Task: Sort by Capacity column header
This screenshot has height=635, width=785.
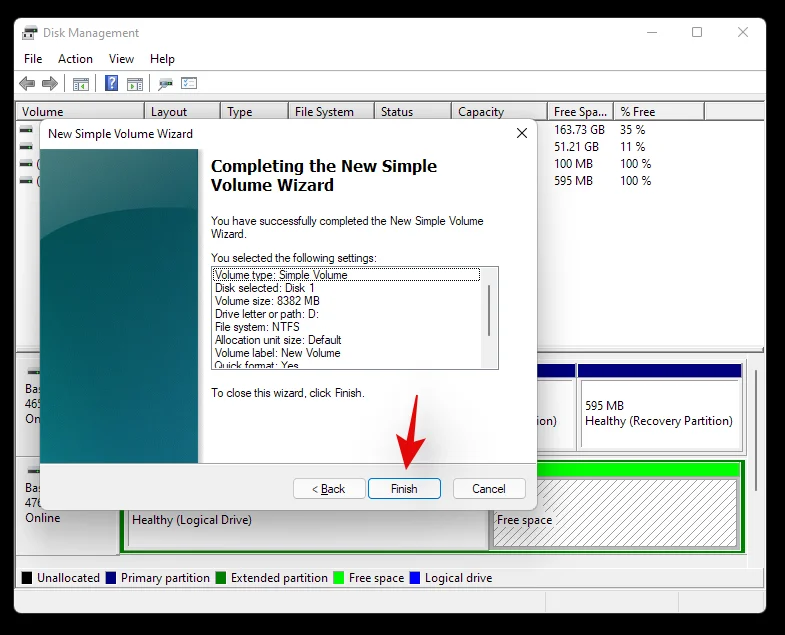Action: pyautogui.click(x=499, y=112)
